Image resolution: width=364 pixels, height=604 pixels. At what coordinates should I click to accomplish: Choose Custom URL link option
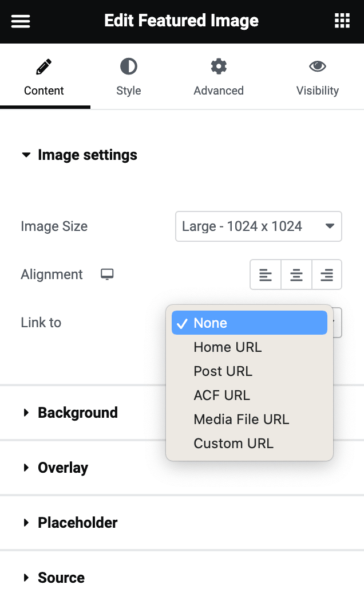[x=234, y=444]
